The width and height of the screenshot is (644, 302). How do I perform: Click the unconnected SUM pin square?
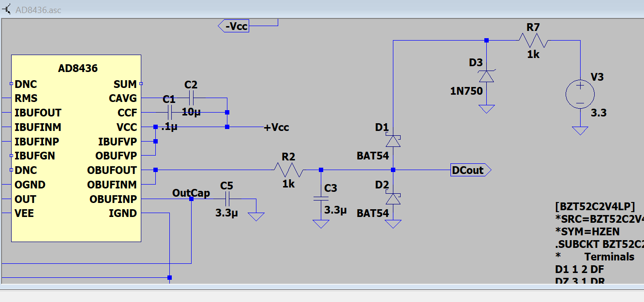[141, 84]
